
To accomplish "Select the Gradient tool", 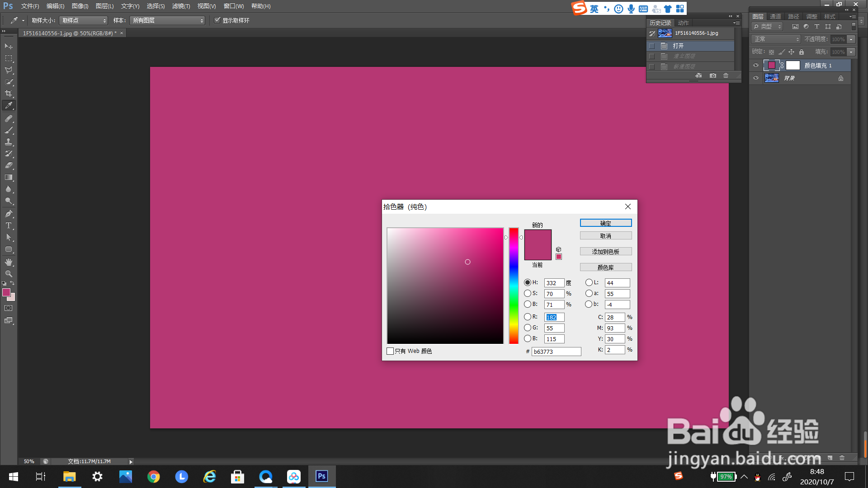I will point(9,178).
